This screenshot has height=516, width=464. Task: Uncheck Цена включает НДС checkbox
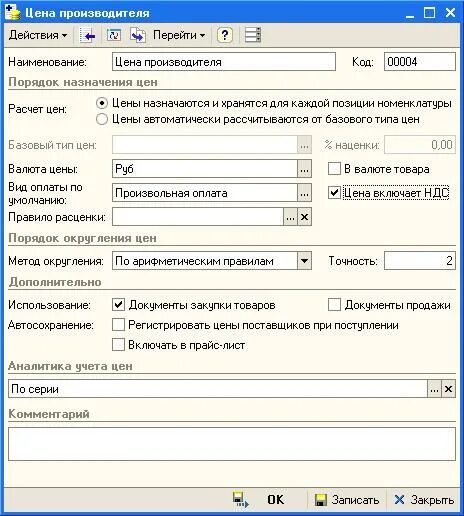(334, 193)
